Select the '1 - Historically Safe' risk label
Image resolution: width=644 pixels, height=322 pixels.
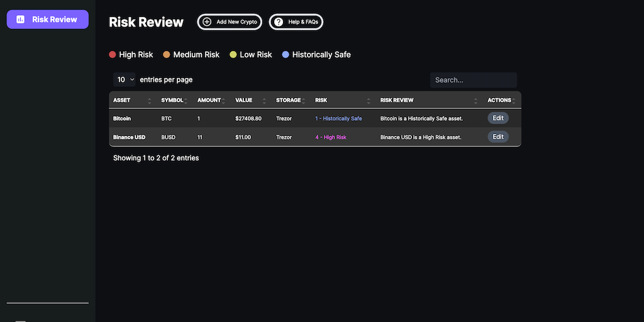click(x=338, y=118)
